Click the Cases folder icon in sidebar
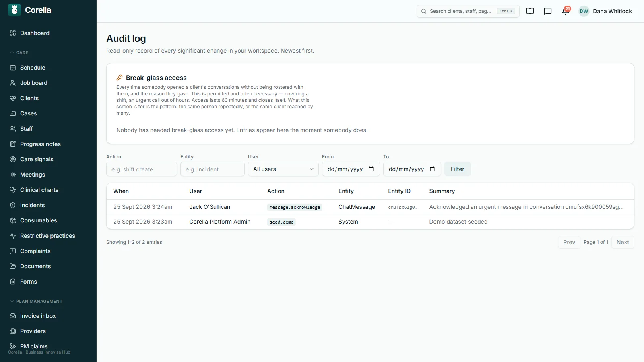 [13, 113]
